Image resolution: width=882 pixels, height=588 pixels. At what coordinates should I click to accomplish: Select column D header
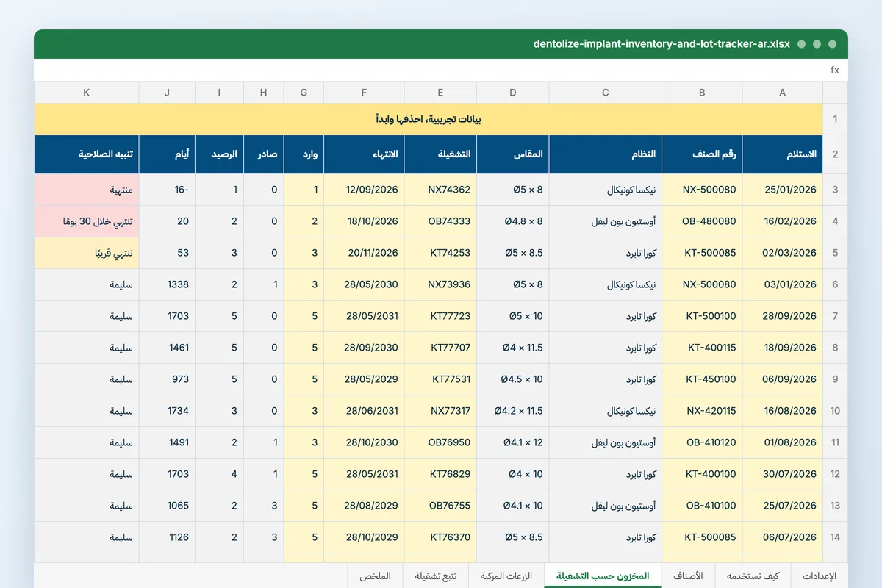click(513, 93)
